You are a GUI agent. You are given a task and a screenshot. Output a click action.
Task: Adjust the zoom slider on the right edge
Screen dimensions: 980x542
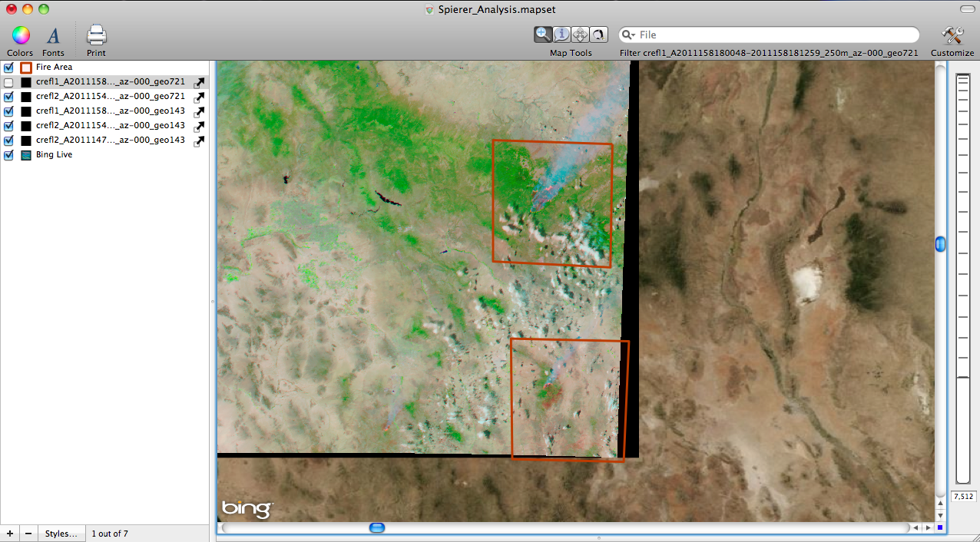pyautogui.click(x=939, y=243)
